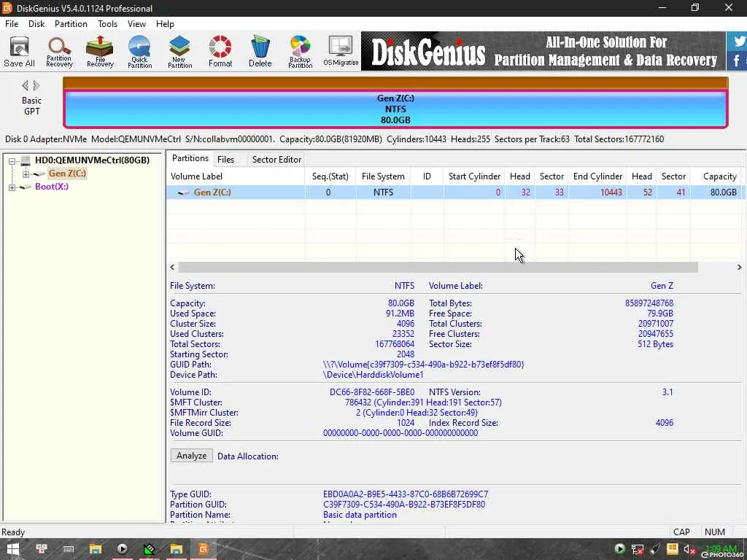Open the Partition Recovery tool

click(x=59, y=52)
